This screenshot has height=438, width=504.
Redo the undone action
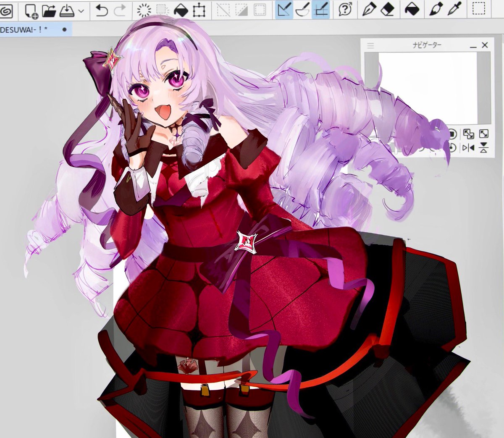tap(120, 10)
